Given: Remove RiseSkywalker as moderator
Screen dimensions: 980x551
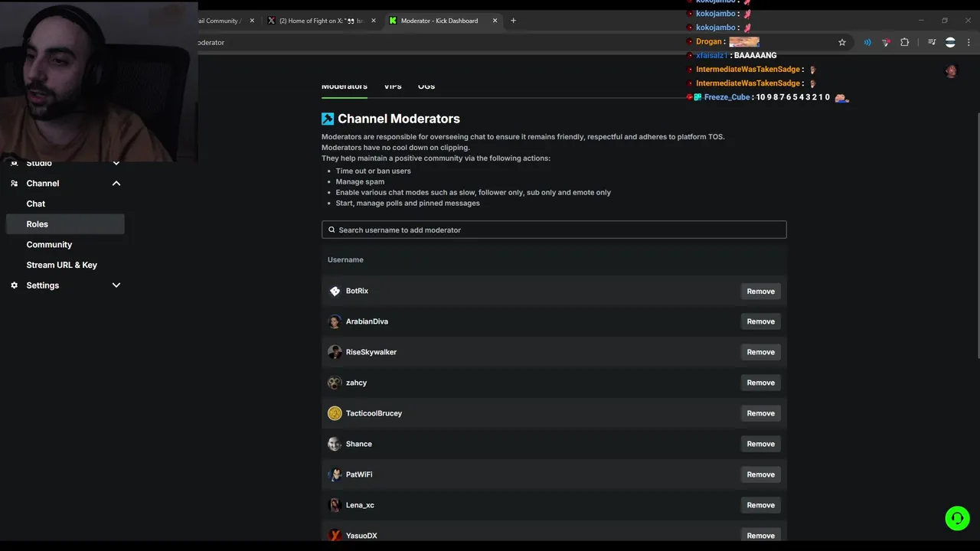Looking at the screenshot, I should [761, 352].
